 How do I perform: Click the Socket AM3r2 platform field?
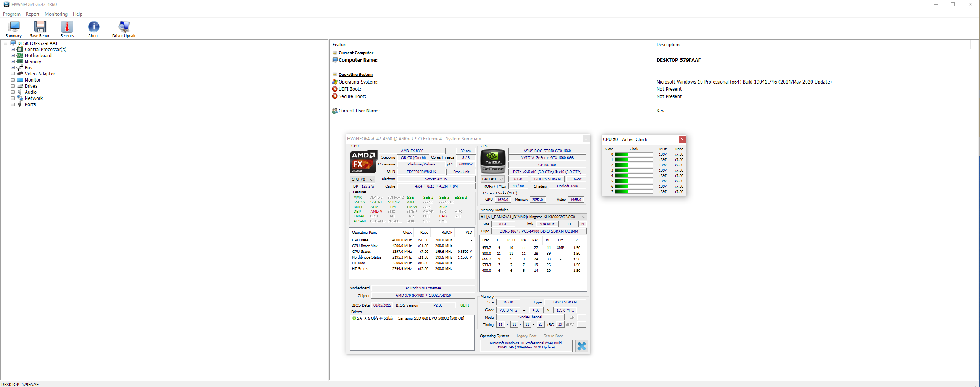(436, 179)
